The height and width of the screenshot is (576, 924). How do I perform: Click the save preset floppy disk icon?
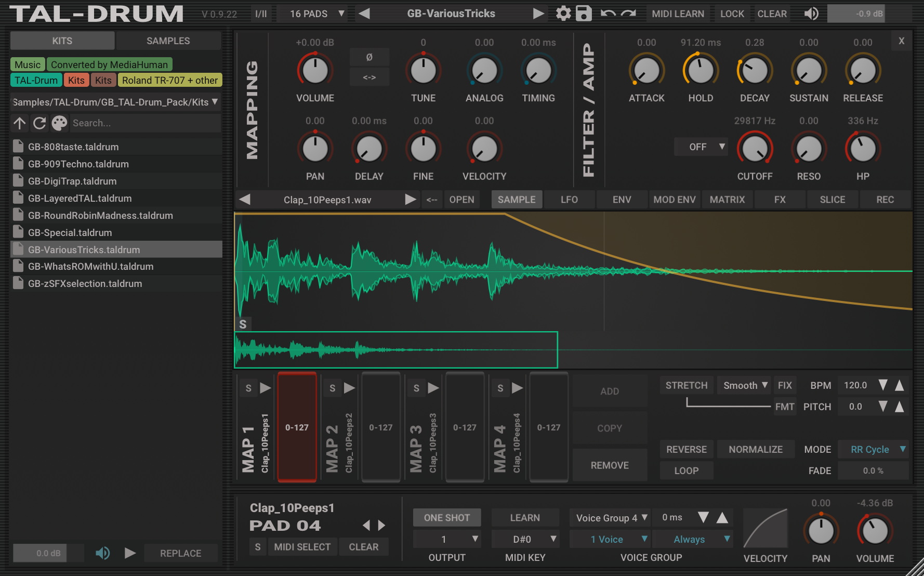pyautogui.click(x=584, y=14)
